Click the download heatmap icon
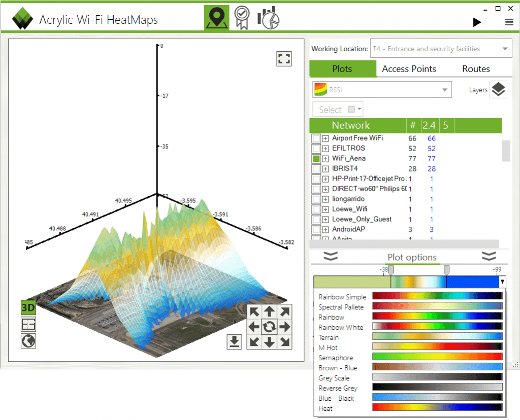The width and height of the screenshot is (520, 420). click(x=234, y=342)
